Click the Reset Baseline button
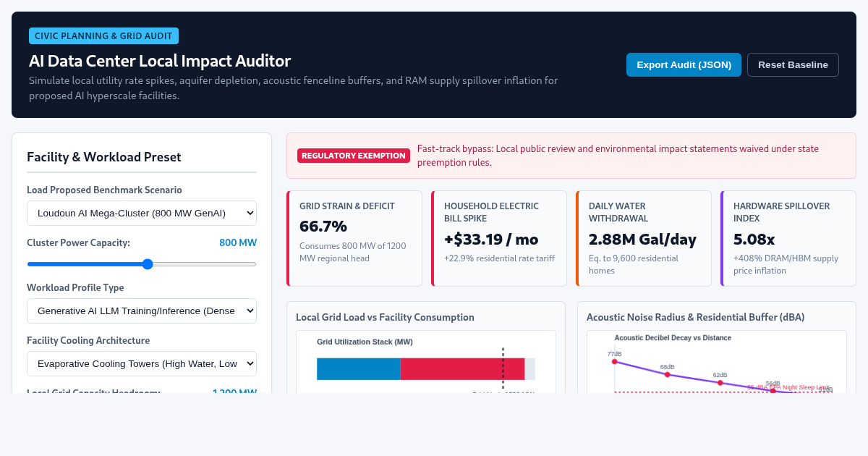The height and width of the screenshot is (456, 868). (793, 64)
